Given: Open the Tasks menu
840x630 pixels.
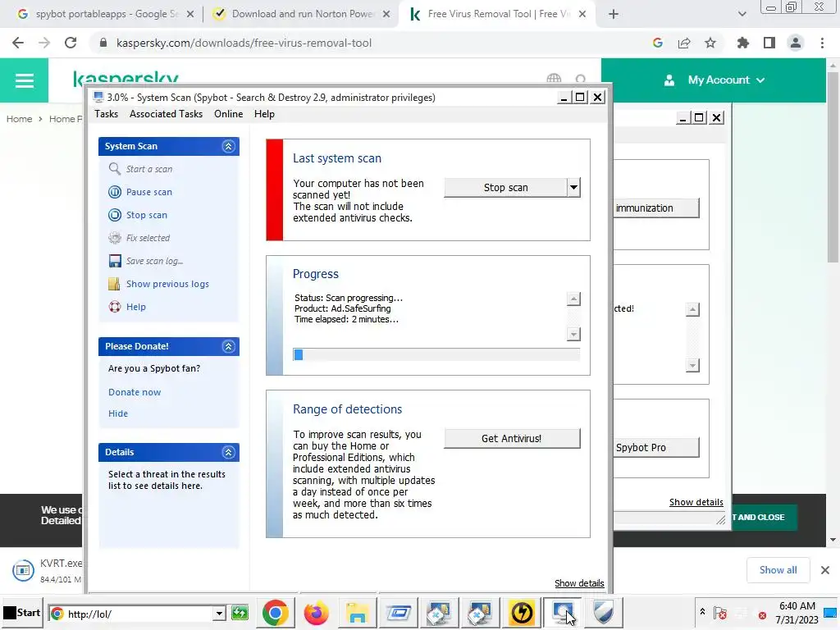Looking at the screenshot, I should pyautogui.click(x=106, y=114).
